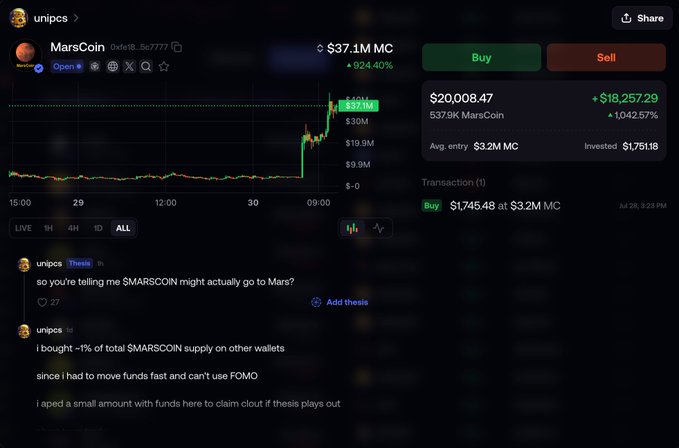Switch to line chart view
Viewport: 679px width, 448px height.
point(378,228)
